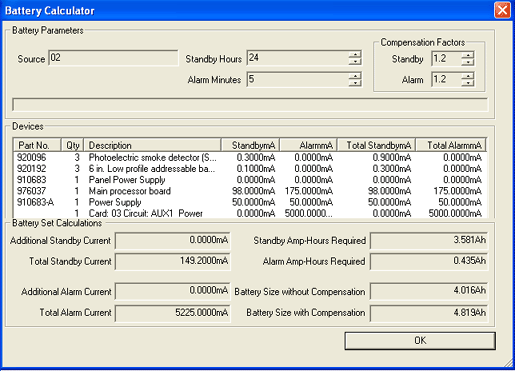Close the Battery Calculator dialog
The image size is (515, 371).
[502, 10]
